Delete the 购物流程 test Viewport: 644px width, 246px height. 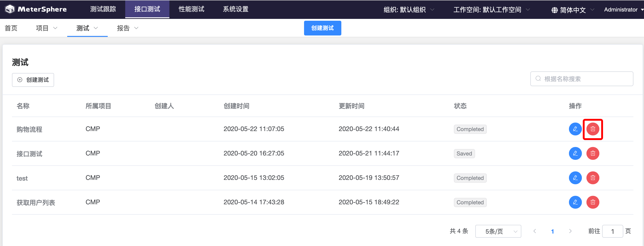point(592,129)
